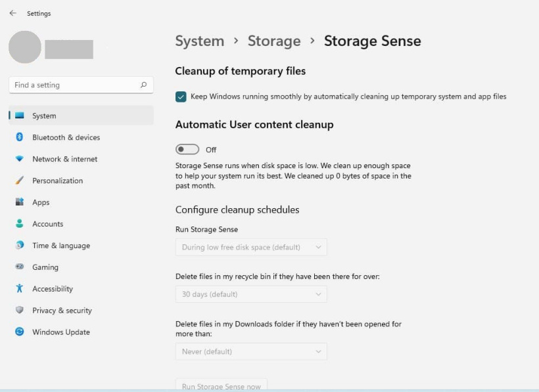Click Storage in the breadcrumb
The image size is (539, 392).
coord(274,41)
